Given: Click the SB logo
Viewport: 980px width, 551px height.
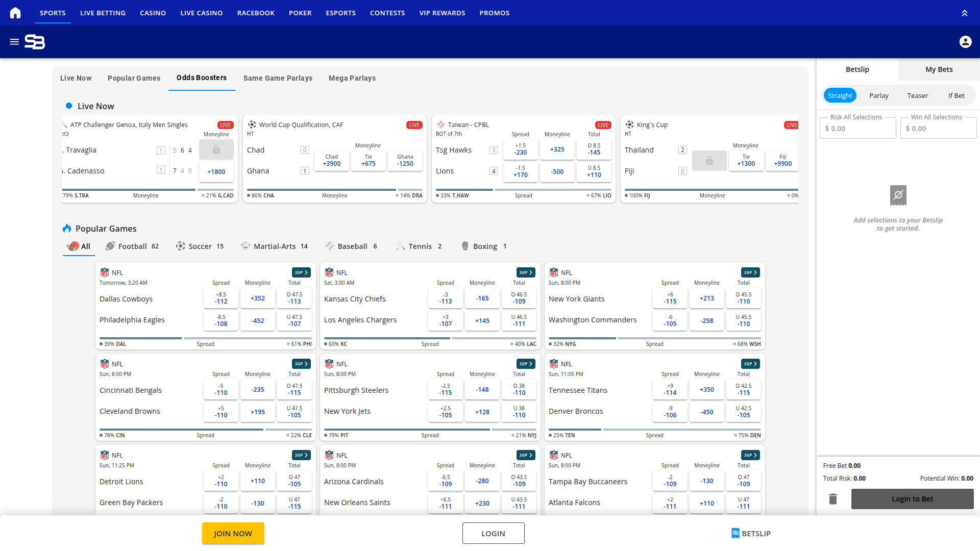Looking at the screenshot, I should [x=35, y=42].
